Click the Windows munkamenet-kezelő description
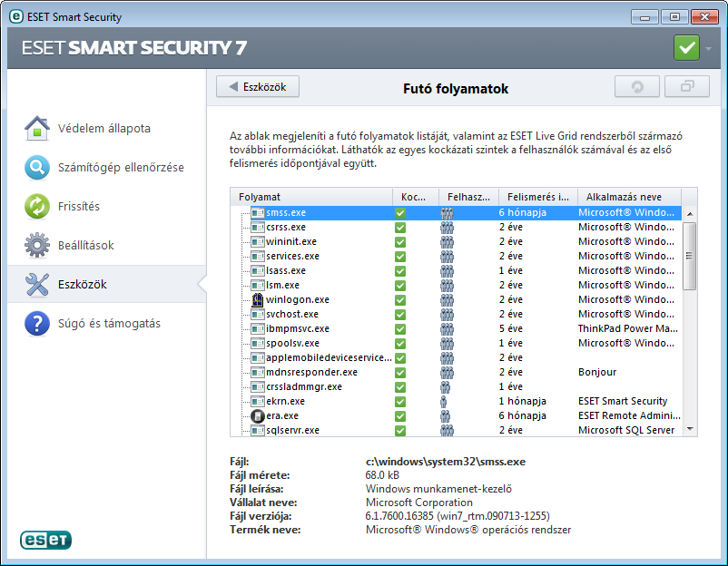The height and width of the screenshot is (566, 728). [438, 489]
